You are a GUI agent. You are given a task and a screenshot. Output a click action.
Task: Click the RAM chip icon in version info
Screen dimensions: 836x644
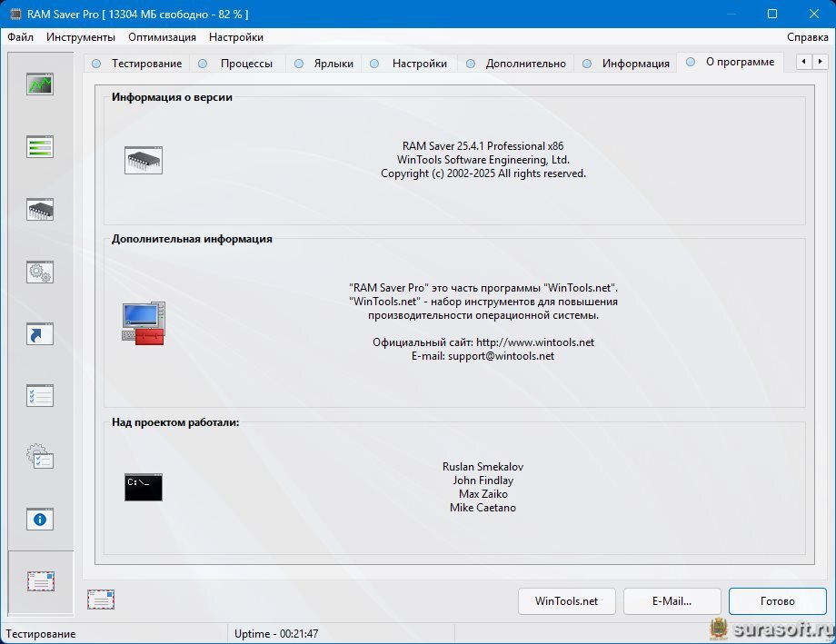(144, 160)
